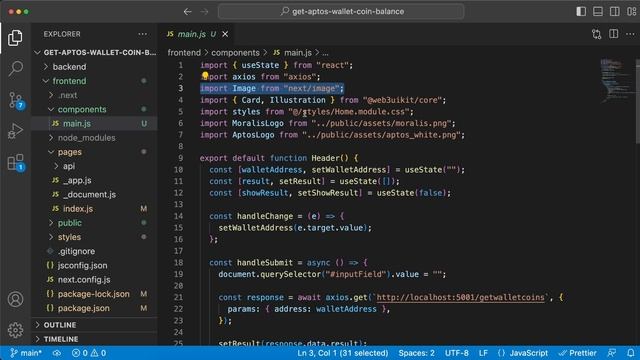Collapse the GET-APTOS-WALLET-COIN-B root folder

[94, 52]
